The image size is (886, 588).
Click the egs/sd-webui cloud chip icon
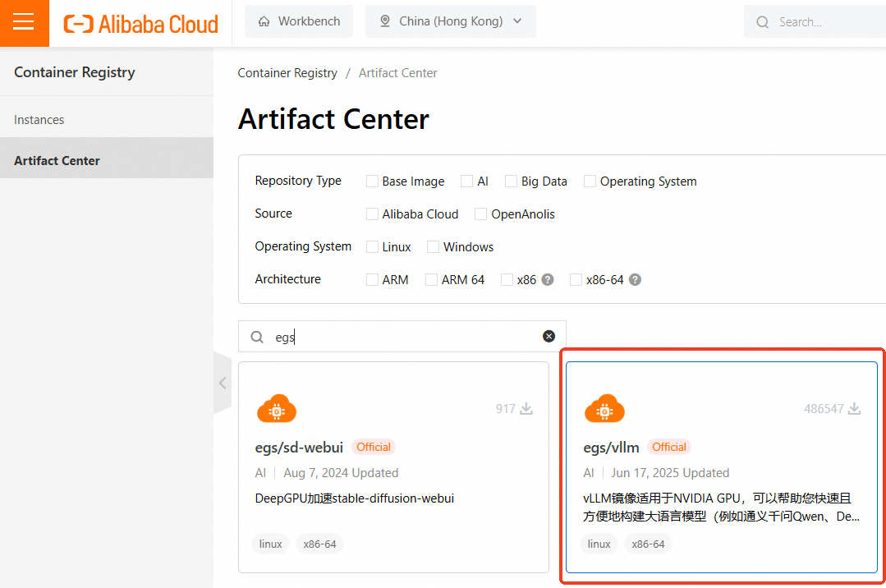(x=276, y=409)
